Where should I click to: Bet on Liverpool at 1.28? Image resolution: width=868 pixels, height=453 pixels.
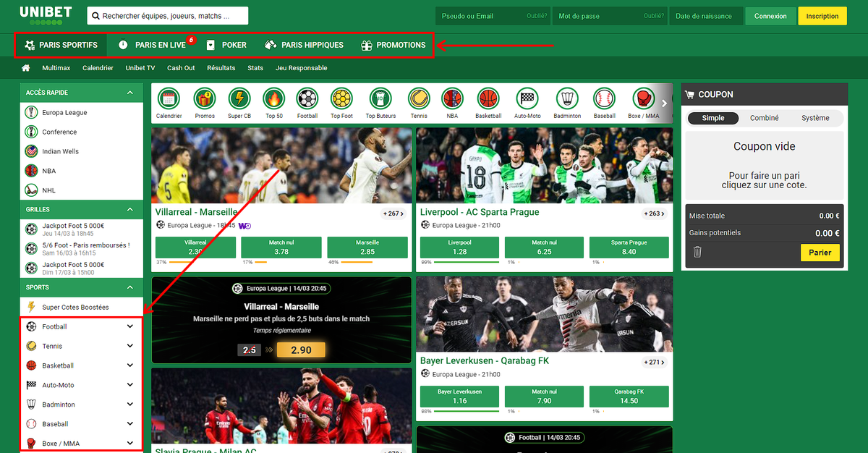coord(459,247)
